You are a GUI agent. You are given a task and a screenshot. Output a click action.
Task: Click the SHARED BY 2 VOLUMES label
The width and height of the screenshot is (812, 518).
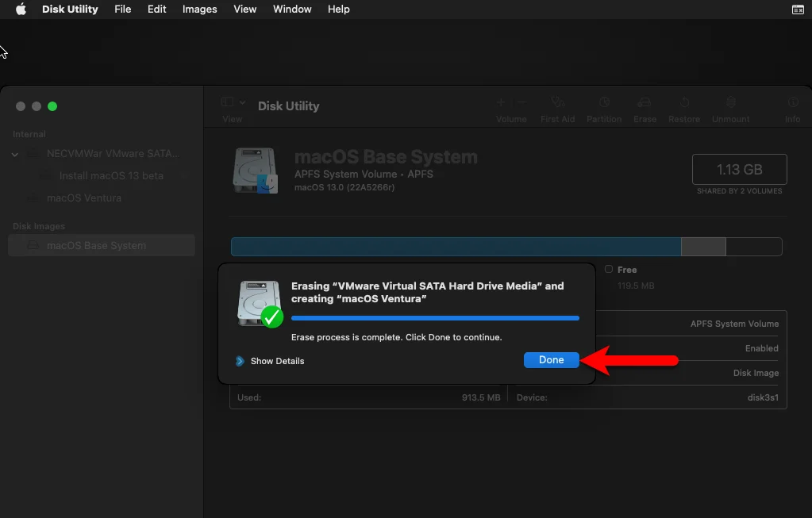click(x=739, y=191)
